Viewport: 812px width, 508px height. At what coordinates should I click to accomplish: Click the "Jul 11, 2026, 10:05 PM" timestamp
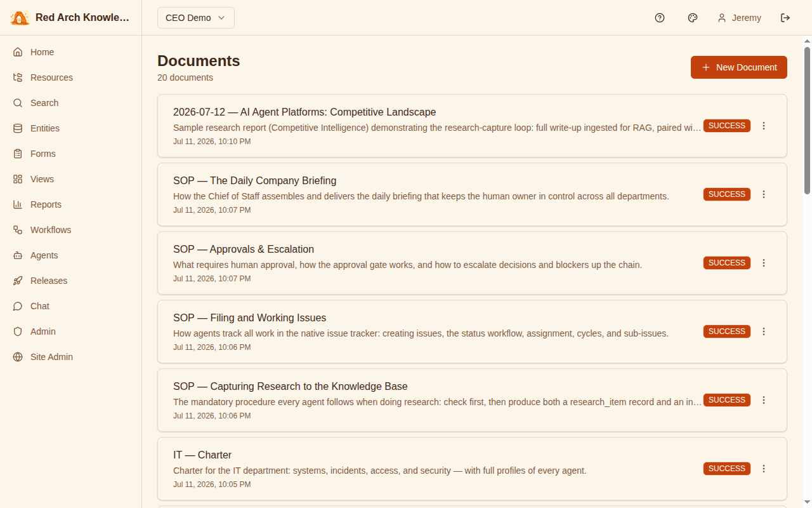(212, 485)
